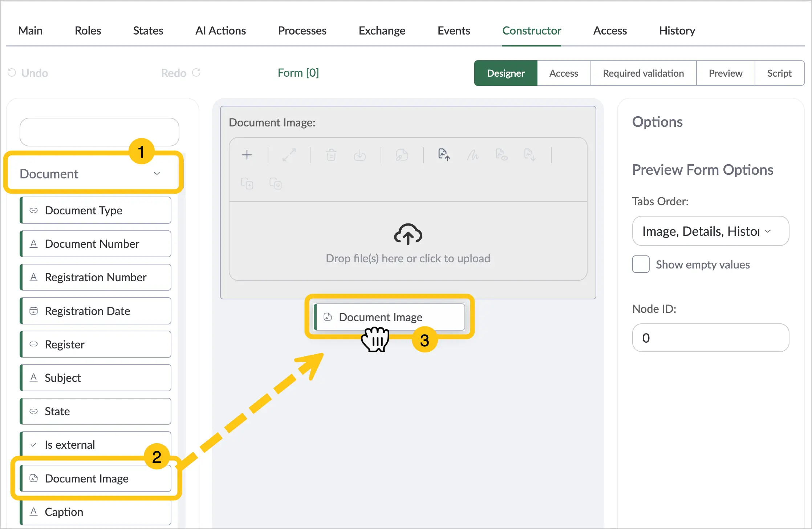Click the Caption field label

(64, 512)
